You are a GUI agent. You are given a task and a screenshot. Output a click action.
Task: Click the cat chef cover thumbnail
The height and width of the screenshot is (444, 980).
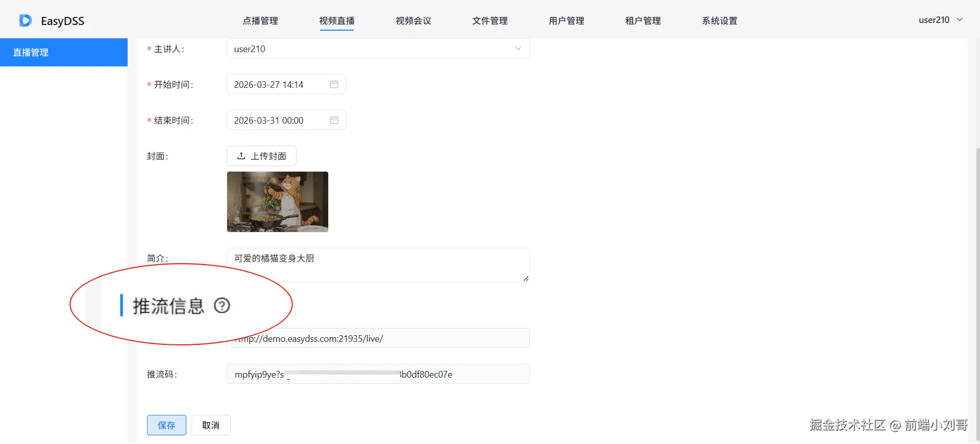pyautogui.click(x=278, y=202)
